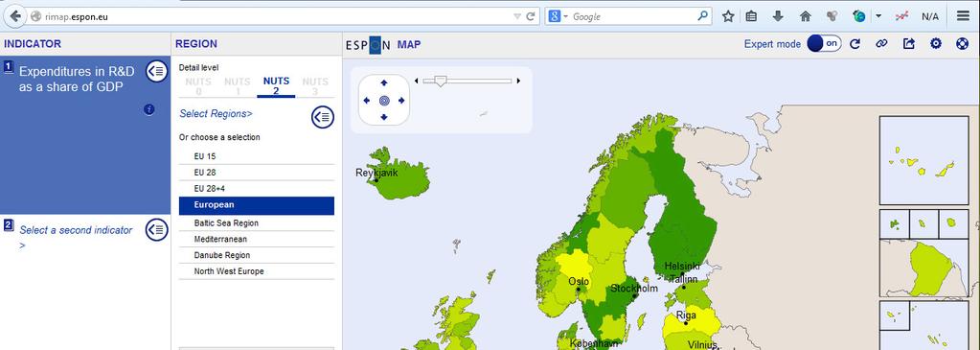Re-center map with the center target button
This screenshot has height=350, width=980.
384,100
